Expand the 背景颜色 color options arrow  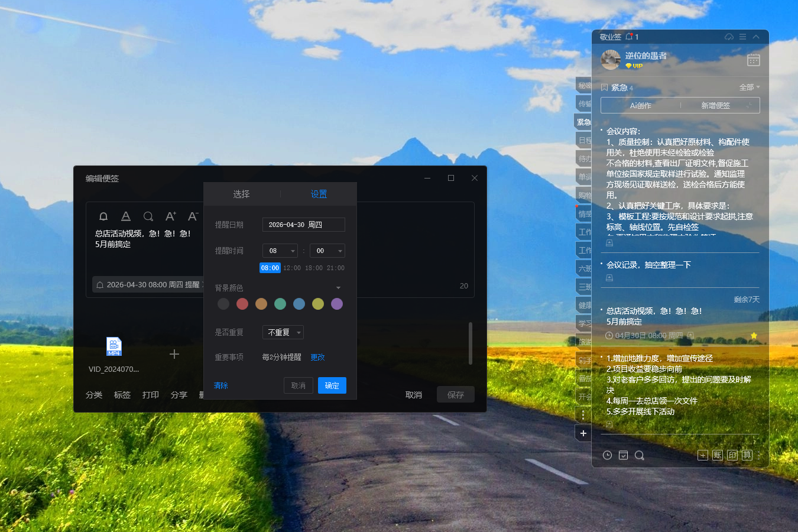click(x=338, y=287)
